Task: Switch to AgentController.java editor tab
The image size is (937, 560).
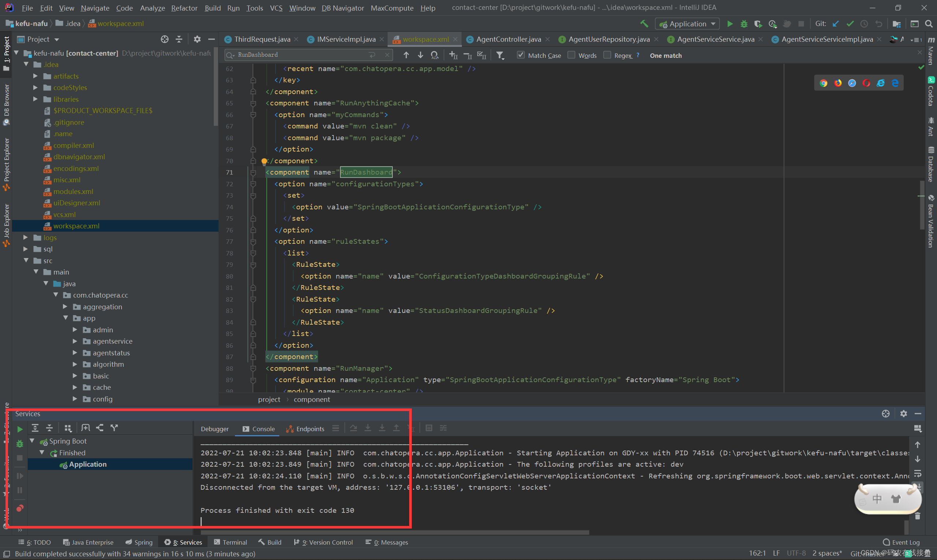Action: (508, 39)
